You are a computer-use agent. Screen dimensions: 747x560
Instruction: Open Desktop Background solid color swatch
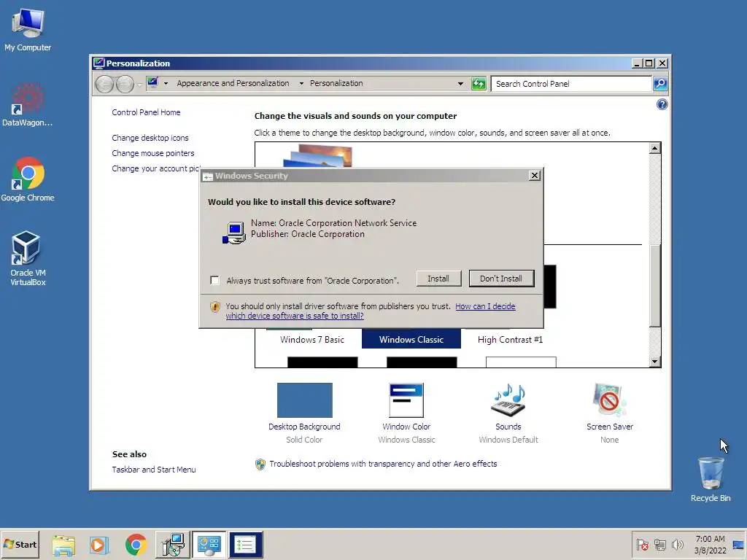tap(304, 400)
